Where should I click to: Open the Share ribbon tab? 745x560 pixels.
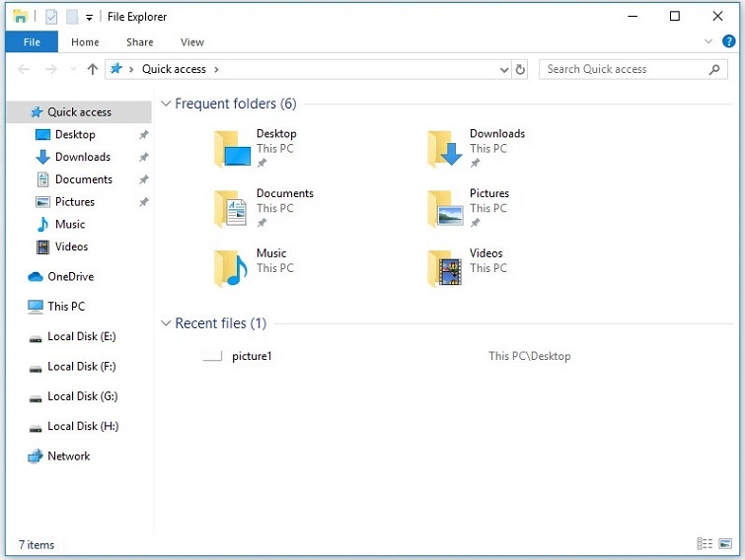tap(140, 42)
